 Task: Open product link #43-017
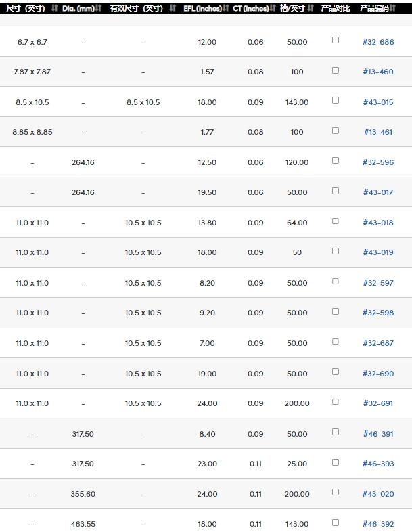coord(378,193)
